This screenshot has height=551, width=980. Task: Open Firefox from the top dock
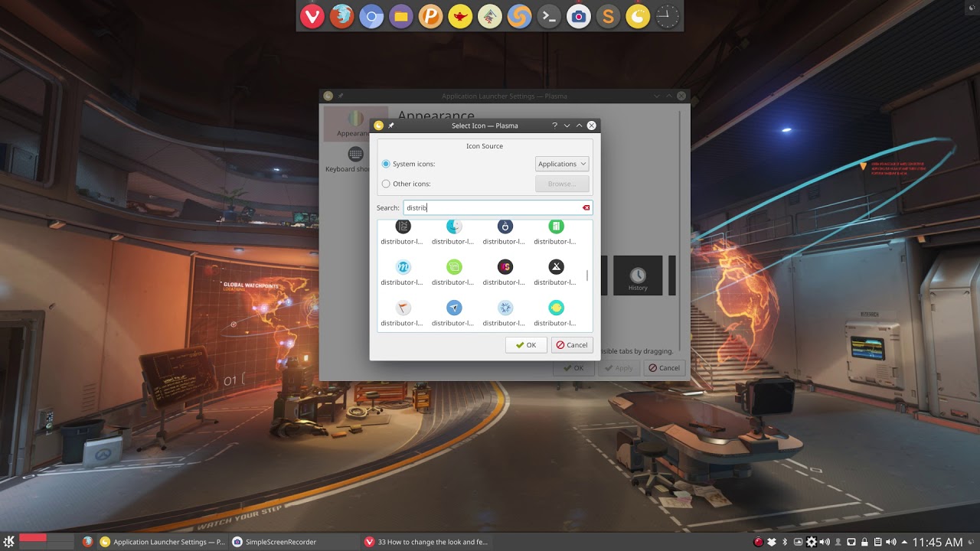click(341, 16)
